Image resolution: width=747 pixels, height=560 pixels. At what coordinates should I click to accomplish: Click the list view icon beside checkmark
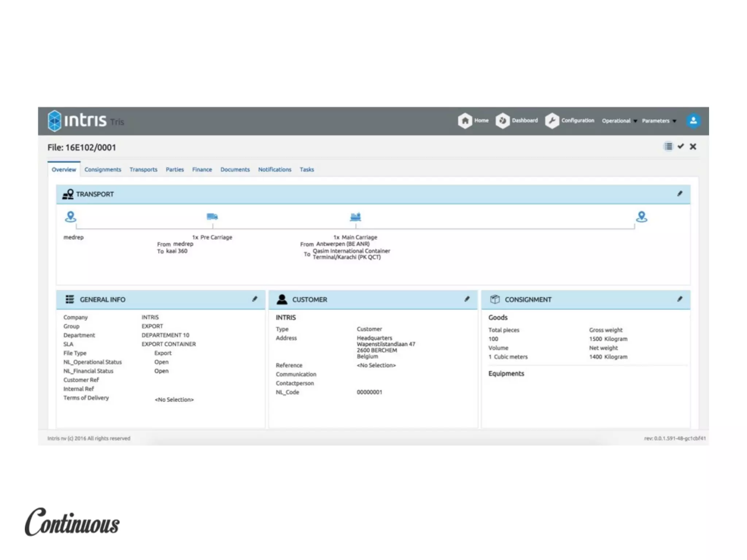pos(668,147)
